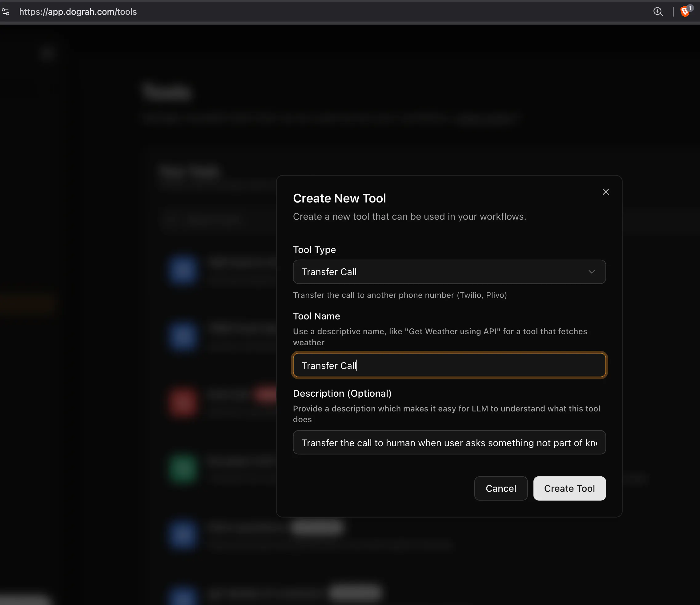The height and width of the screenshot is (605, 700).
Task: Open the Brave Shields icon
Action: point(685,12)
